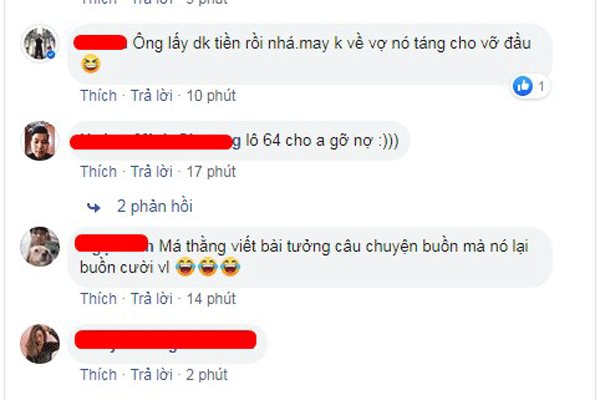Open the avatar of the last commenter
600x400 pixels.
(40, 344)
